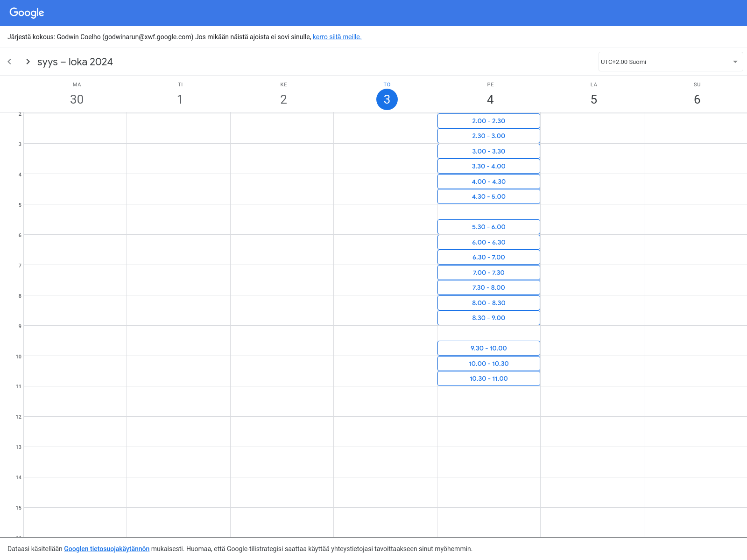The width and height of the screenshot is (747, 560).
Task: Select the 3.30 - 4.00 time slot
Action: coord(489,166)
